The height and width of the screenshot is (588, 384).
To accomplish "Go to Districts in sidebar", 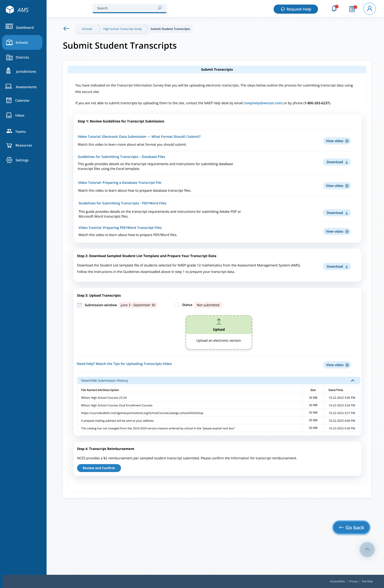I will 18,57.
